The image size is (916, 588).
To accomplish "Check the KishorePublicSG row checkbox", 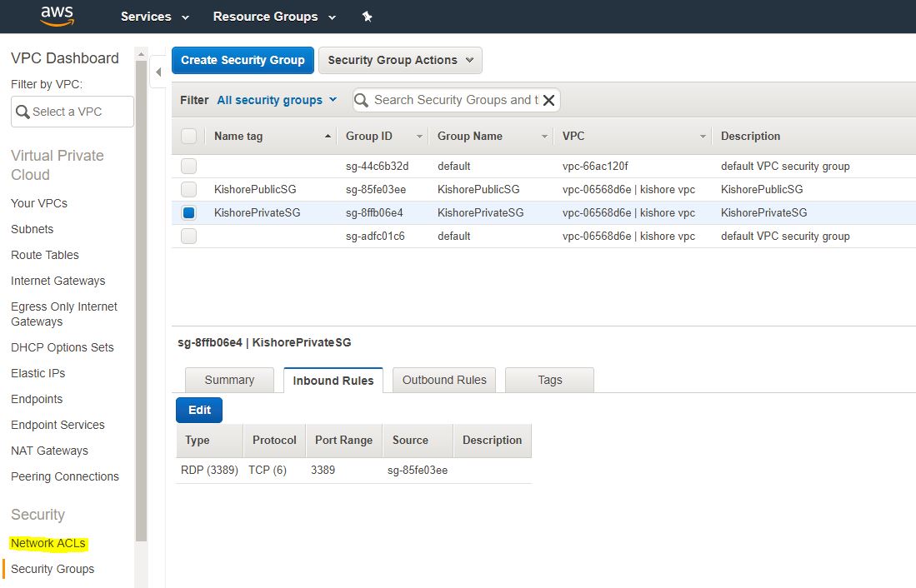I will [189, 190].
